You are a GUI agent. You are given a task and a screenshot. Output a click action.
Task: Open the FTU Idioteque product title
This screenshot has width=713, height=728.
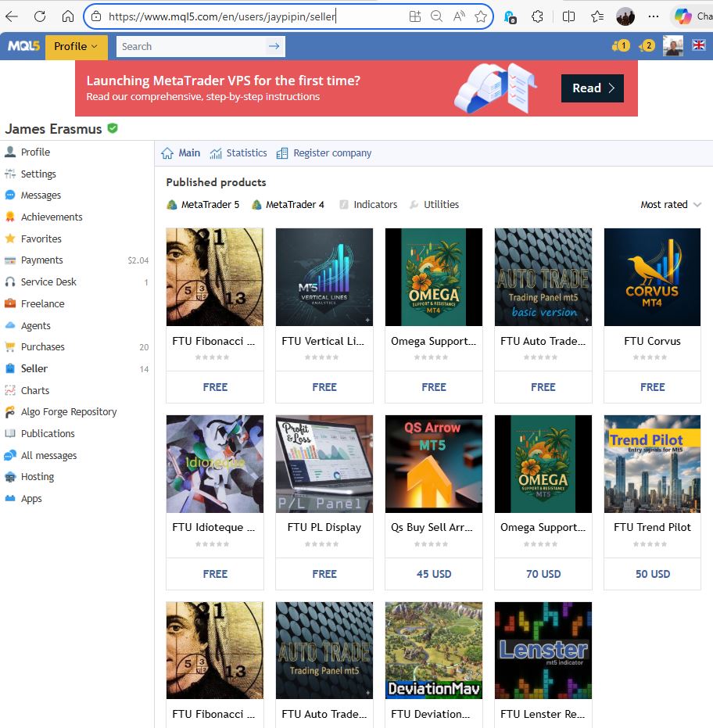[x=213, y=527]
